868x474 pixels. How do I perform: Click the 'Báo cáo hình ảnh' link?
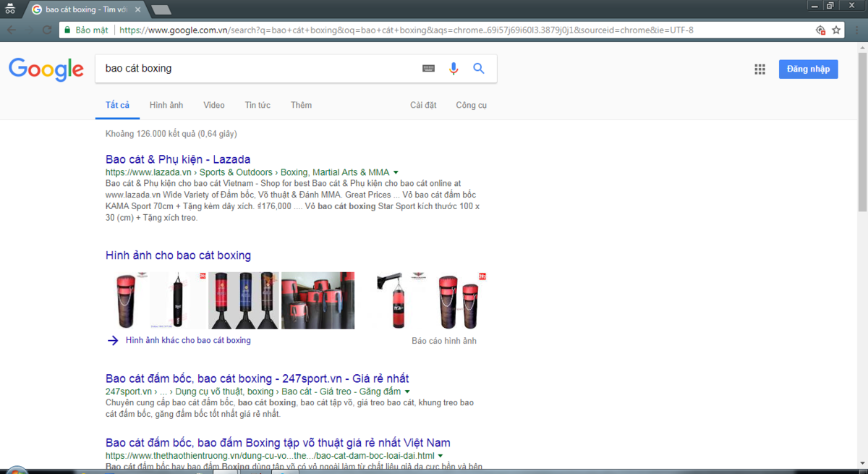pyautogui.click(x=444, y=341)
